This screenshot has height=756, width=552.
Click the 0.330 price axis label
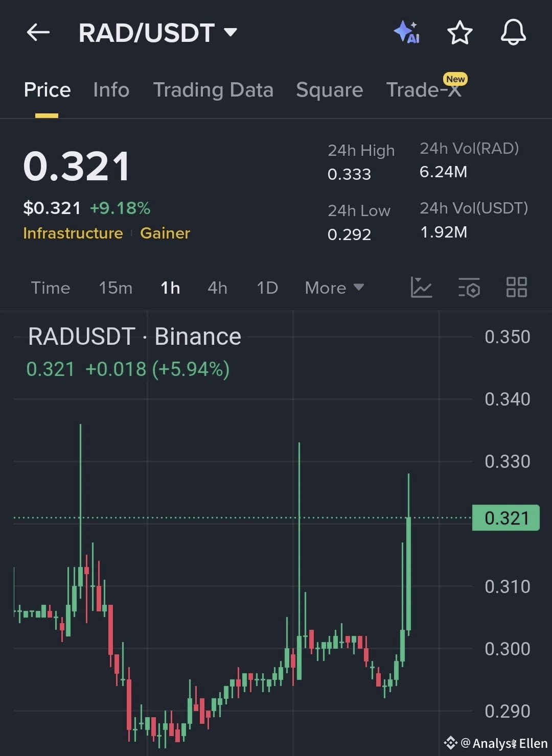pyautogui.click(x=508, y=462)
